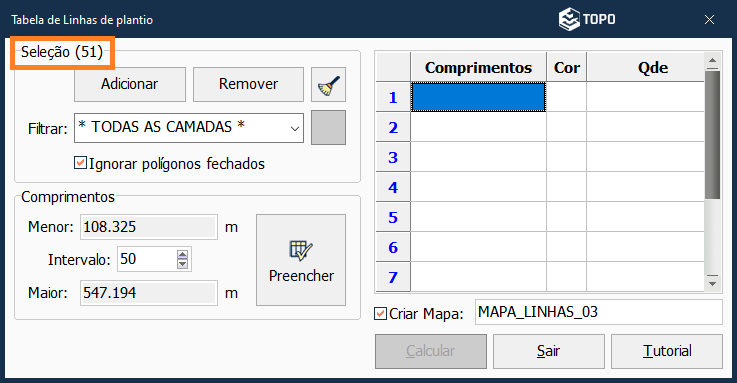737x383 pixels.
Task: Click the Sair button to exit
Action: tap(549, 351)
